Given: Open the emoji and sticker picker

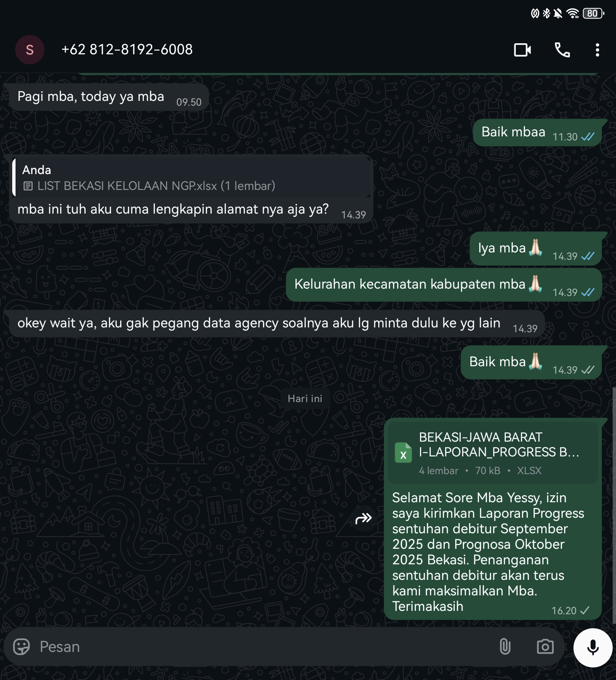Looking at the screenshot, I should pyautogui.click(x=21, y=647).
